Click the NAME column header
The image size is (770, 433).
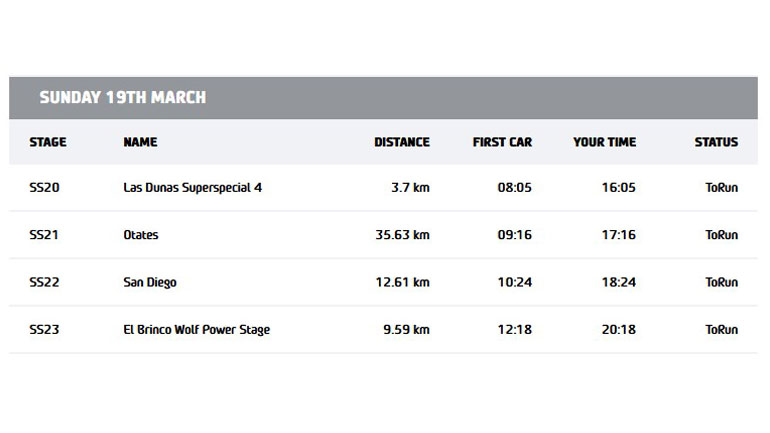click(140, 142)
